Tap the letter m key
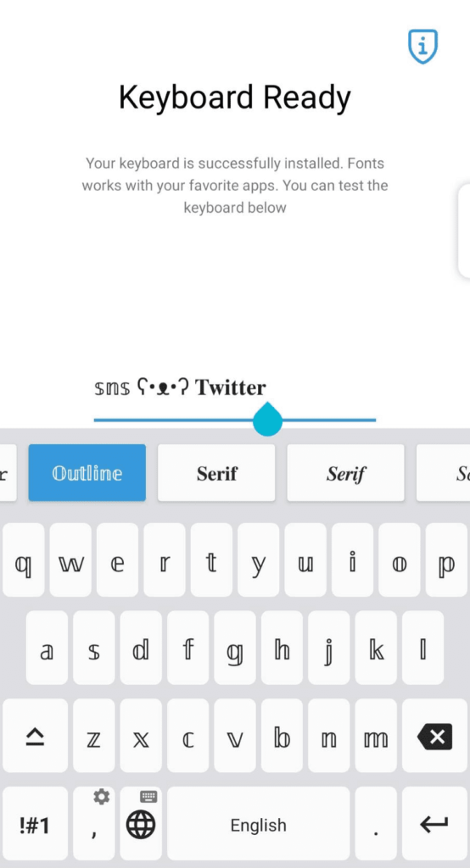This screenshot has width=470, height=868. 376,737
